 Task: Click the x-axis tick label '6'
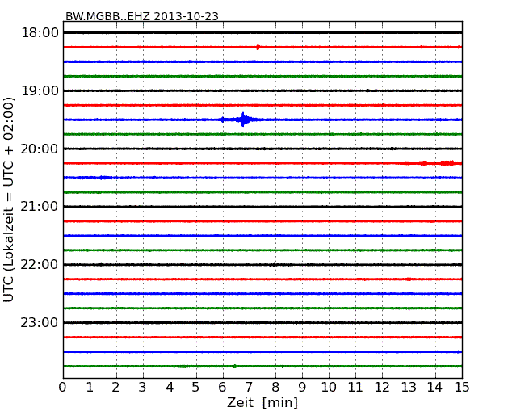click(x=222, y=388)
